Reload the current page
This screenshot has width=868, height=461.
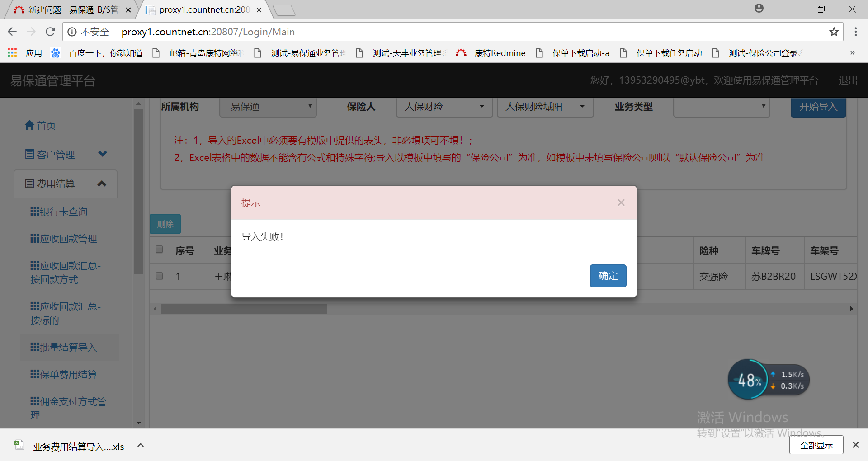pyautogui.click(x=50, y=32)
